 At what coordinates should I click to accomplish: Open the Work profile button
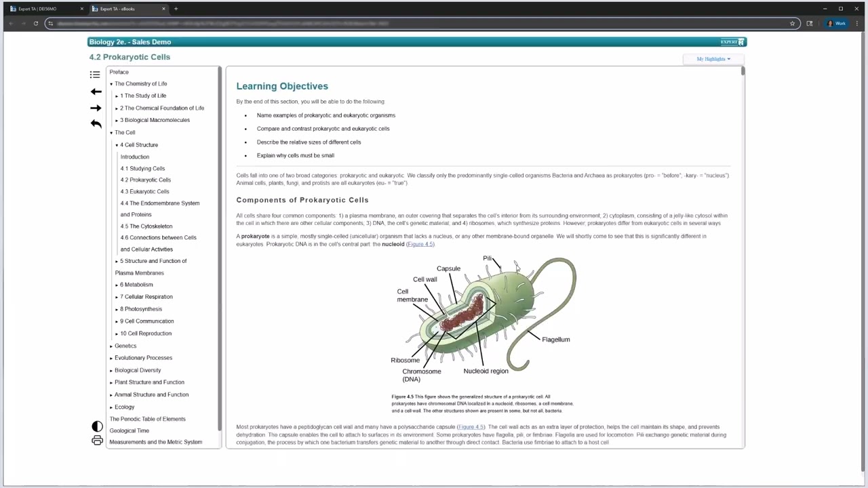click(836, 23)
